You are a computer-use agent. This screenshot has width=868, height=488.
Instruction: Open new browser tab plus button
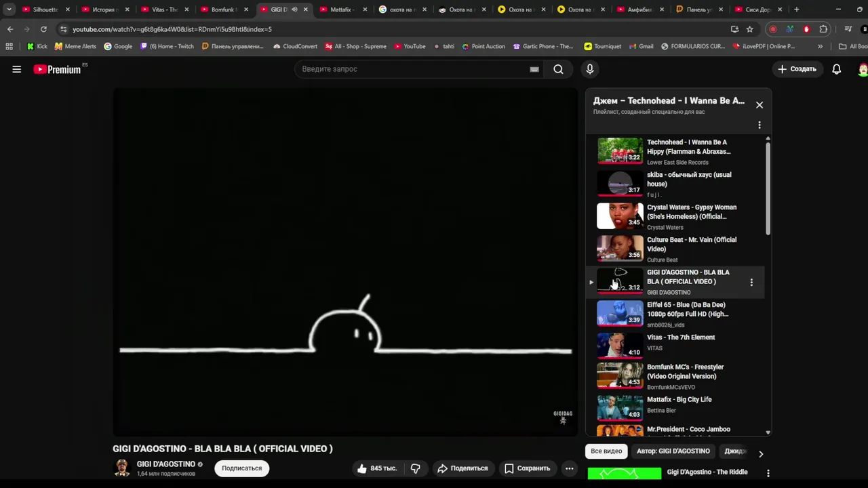coord(796,9)
